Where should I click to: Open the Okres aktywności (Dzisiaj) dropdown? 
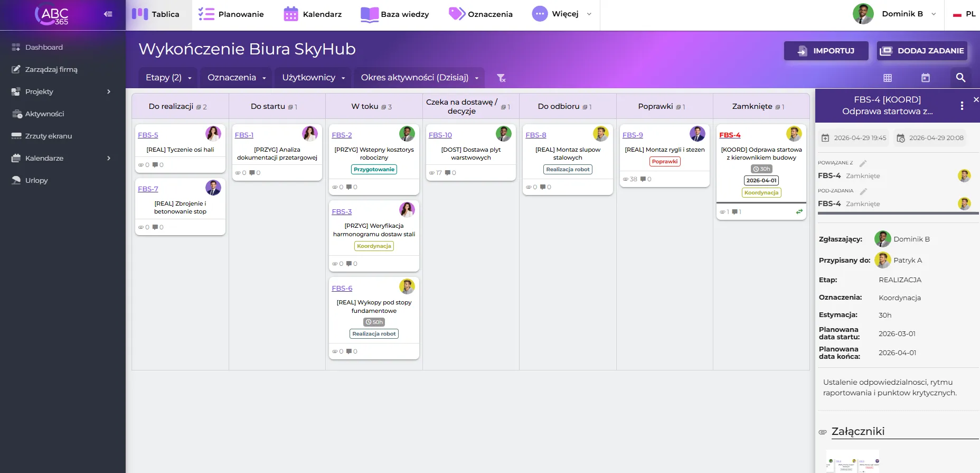pos(419,78)
